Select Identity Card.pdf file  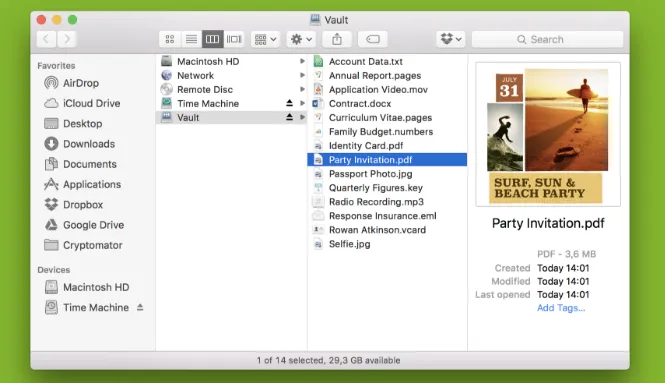387,145
